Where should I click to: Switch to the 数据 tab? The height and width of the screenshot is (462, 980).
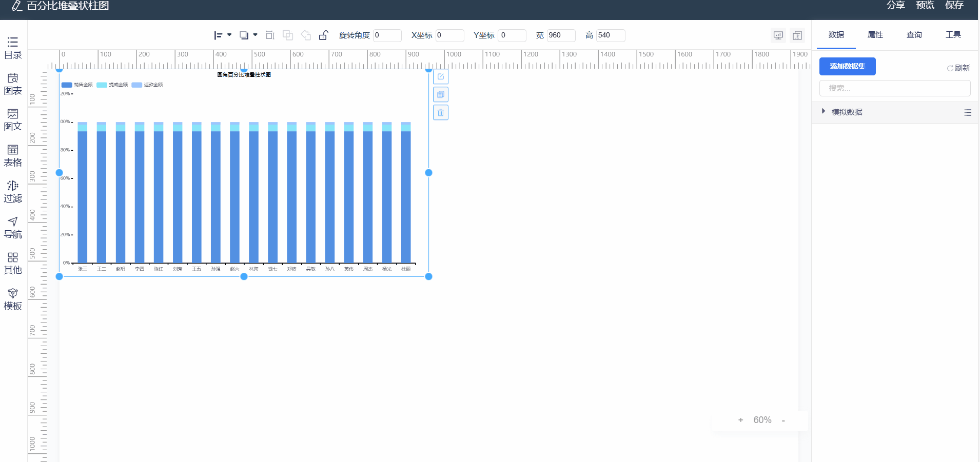pyautogui.click(x=836, y=35)
